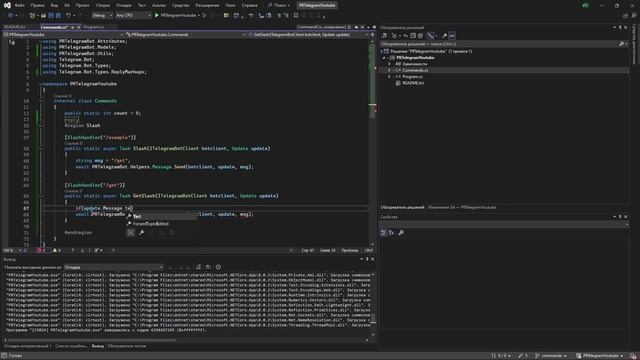This screenshot has height=360, width=640.
Task: Click the PRTelegramYoutube run target label
Action: click(x=178, y=16)
